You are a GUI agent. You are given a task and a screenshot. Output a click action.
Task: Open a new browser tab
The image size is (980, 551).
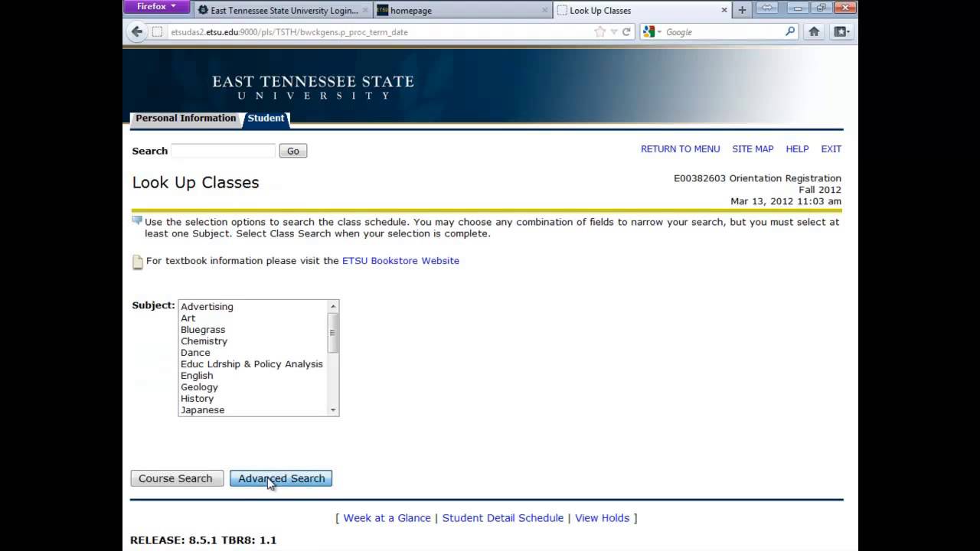tap(742, 11)
